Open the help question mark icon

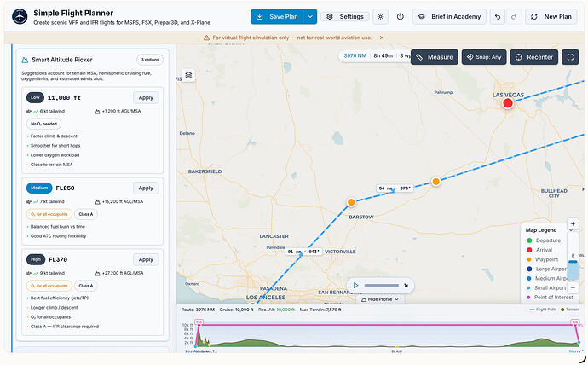[401, 17]
